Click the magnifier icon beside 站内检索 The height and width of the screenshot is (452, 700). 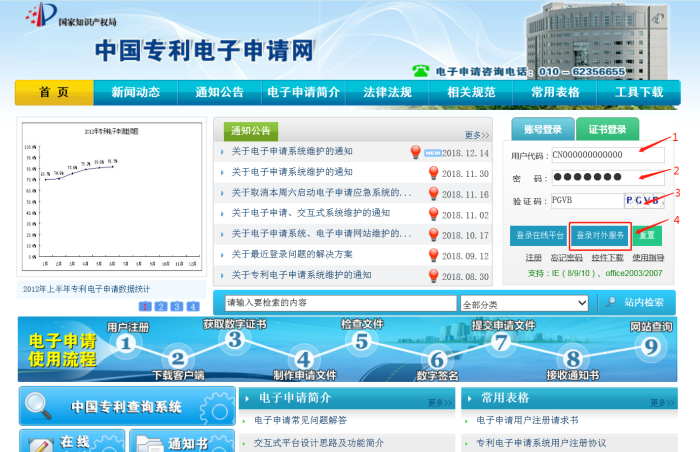(x=611, y=302)
